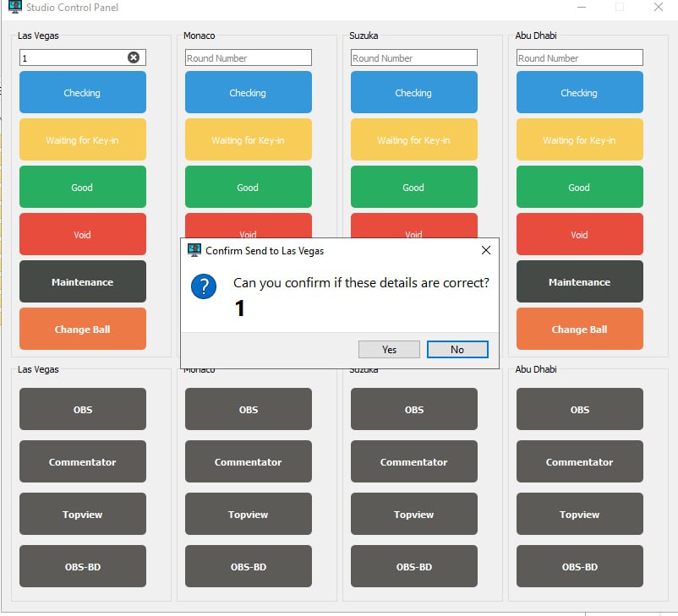Void the Las Vegas round
The height and width of the screenshot is (616, 678).
coord(83,234)
